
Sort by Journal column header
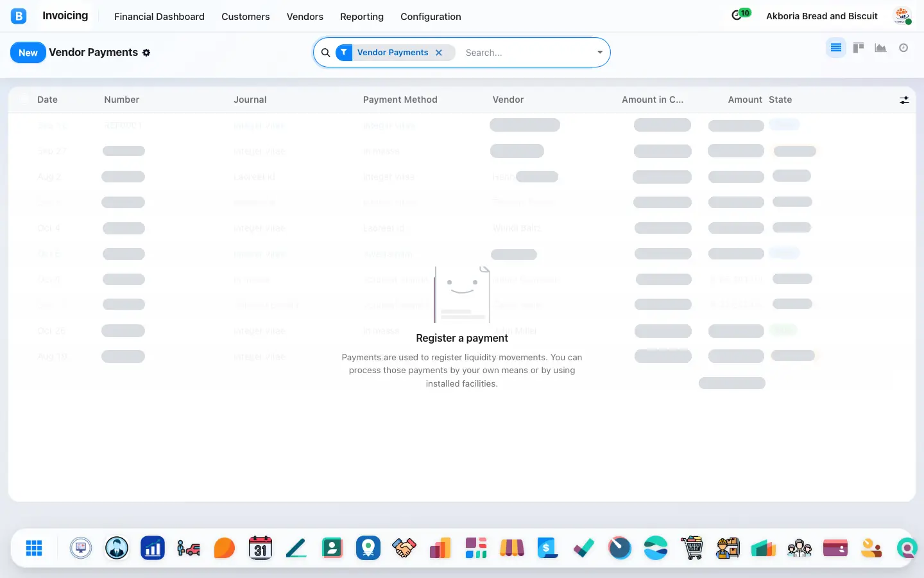250,100
